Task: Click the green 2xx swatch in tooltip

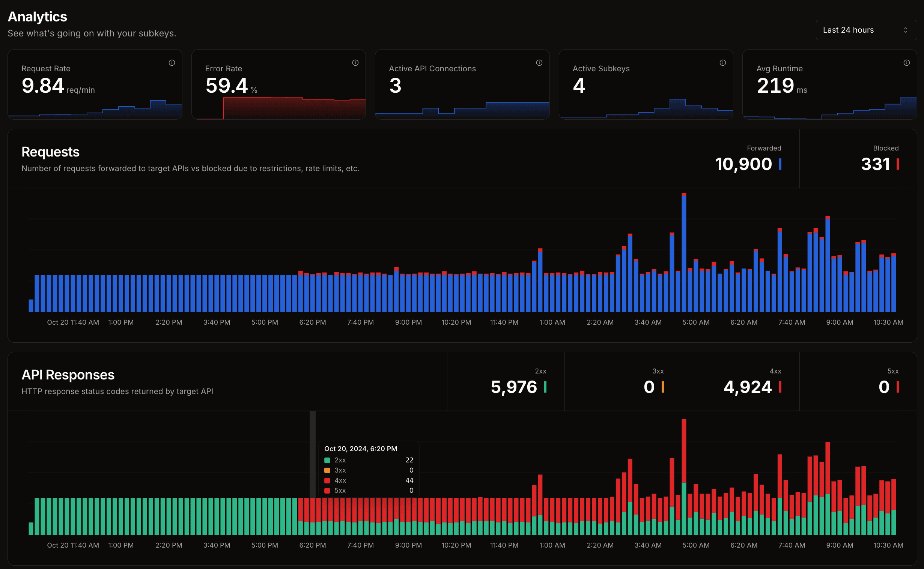Action: (x=327, y=460)
